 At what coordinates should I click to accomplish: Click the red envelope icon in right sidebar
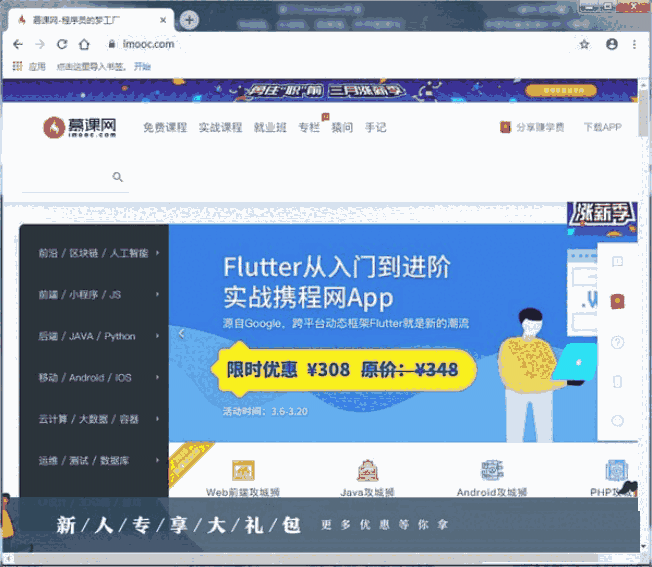617,301
